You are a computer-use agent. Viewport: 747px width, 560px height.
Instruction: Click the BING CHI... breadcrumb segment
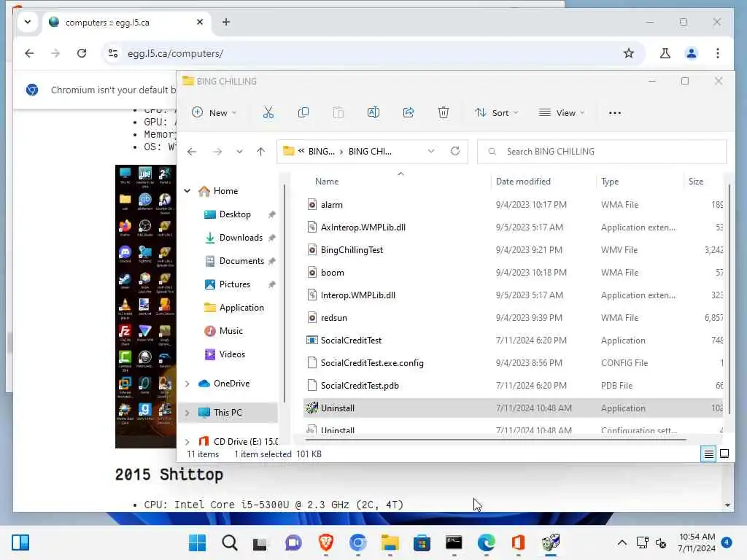click(370, 152)
